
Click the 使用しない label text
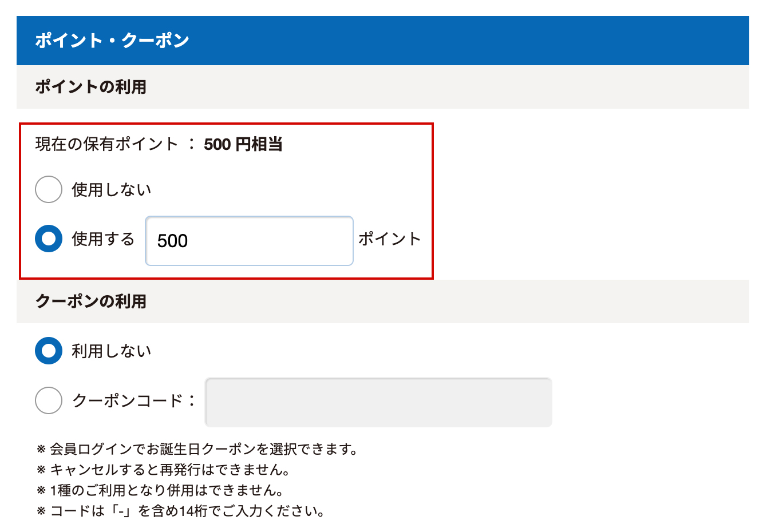112,189
